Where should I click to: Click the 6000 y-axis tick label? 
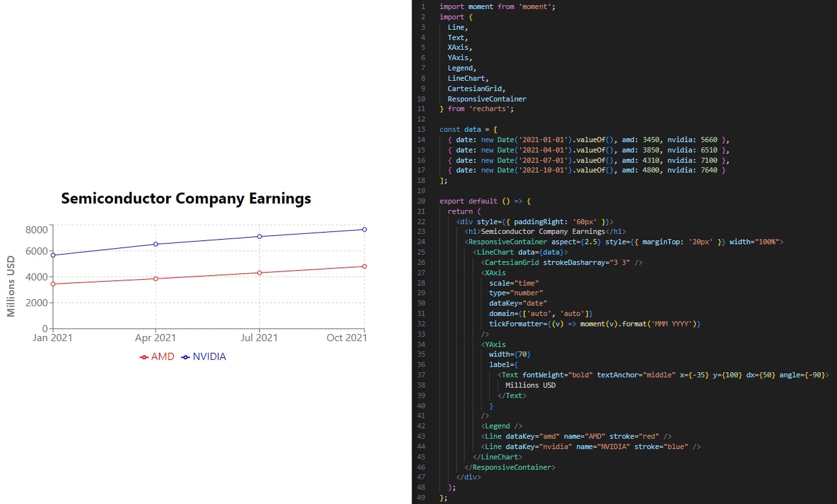pyautogui.click(x=37, y=251)
